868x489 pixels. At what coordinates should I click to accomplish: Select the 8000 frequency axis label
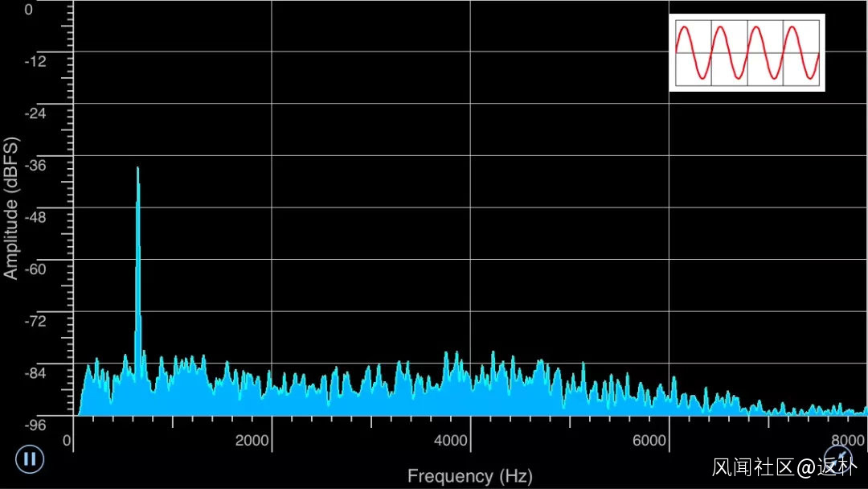pyautogui.click(x=848, y=440)
